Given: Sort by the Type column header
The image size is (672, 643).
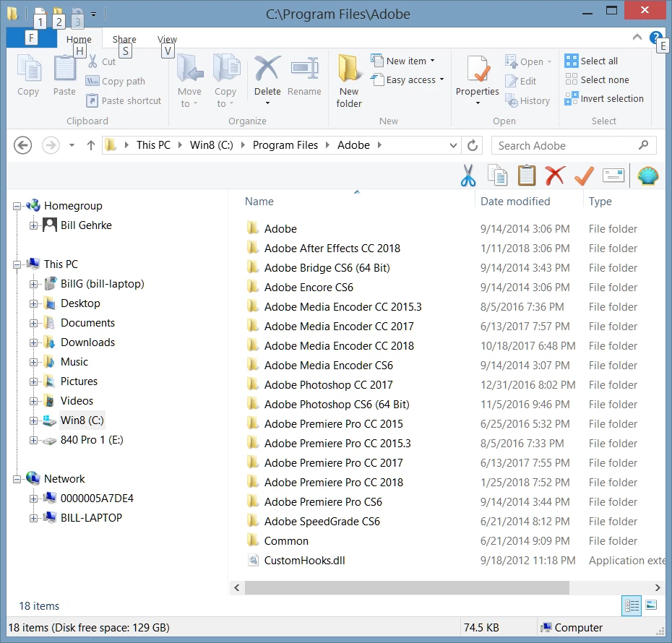Looking at the screenshot, I should [x=600, y=202].
